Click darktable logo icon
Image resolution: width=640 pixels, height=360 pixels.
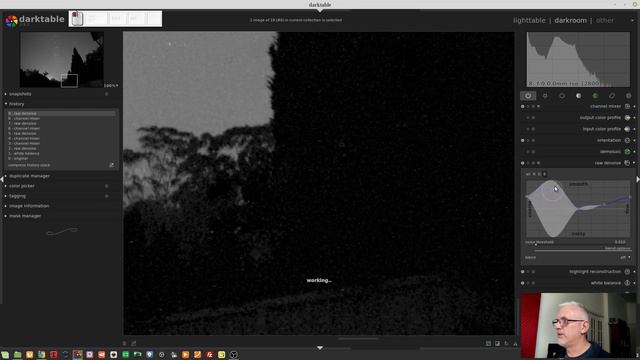point(11,20)
